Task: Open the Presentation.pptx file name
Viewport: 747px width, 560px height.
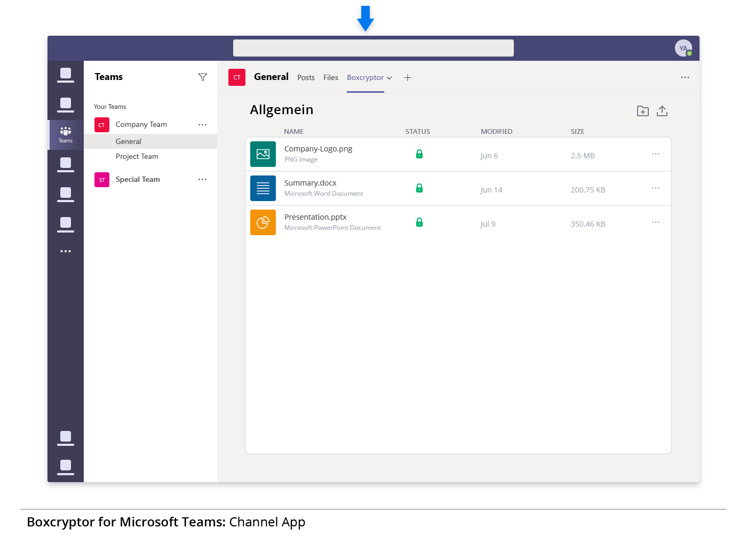Action: pos(315,217)
